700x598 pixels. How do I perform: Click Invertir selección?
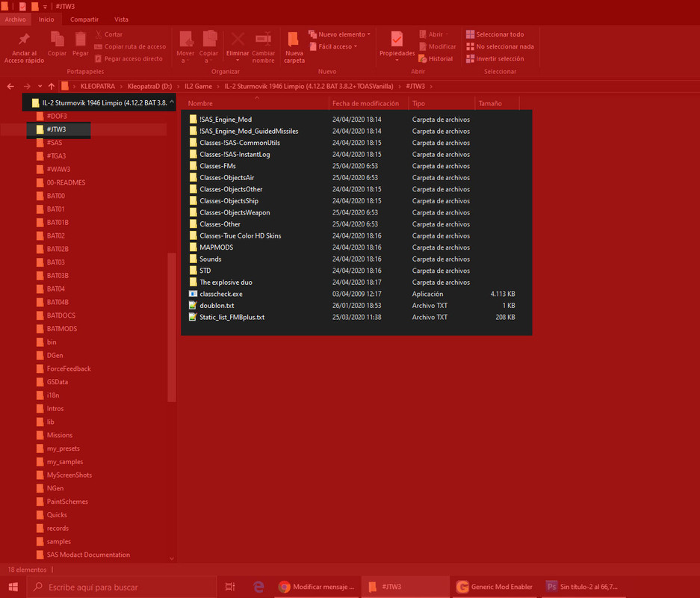click(x=495, y=58)
